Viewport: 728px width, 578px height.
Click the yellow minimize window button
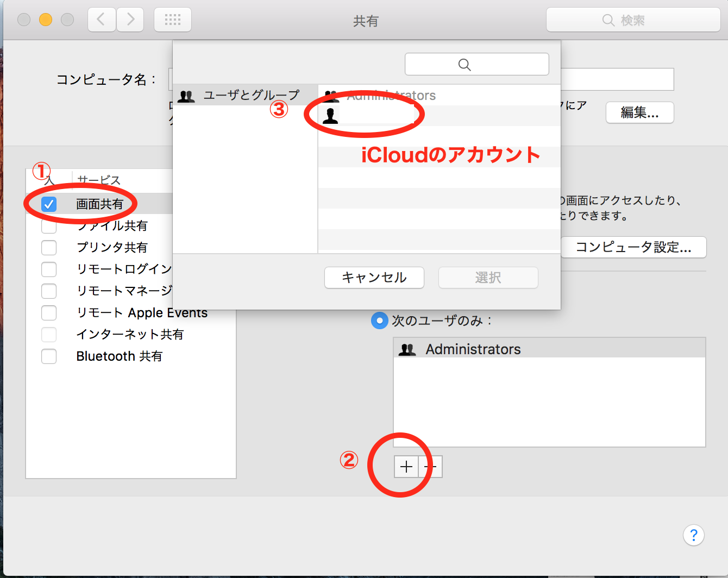pyautogui.click(x=46, y=20)
